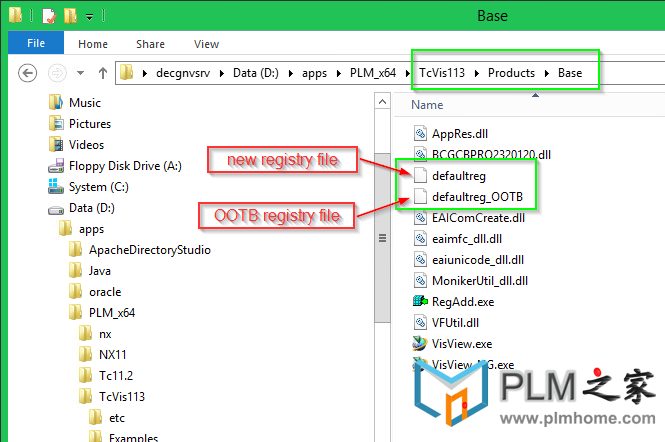Select the eaiunicode_dll.dll file icon

click(420, 260)
